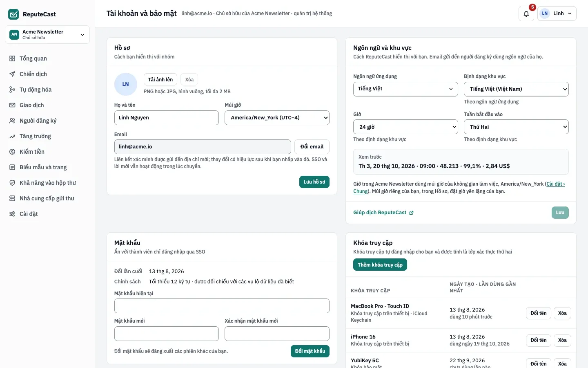Click the ReputeCast logo icon

13,14
